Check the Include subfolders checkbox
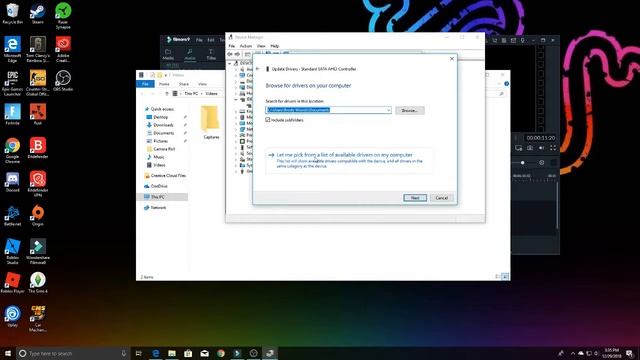The height and width of the screenshot is (360, 640). (268, 120)
